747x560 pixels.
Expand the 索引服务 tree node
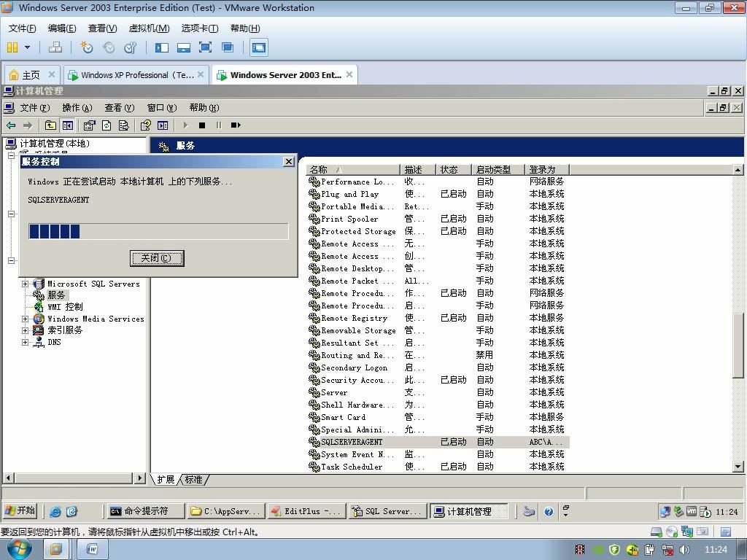pyautogui.click(x=26, y=330)
